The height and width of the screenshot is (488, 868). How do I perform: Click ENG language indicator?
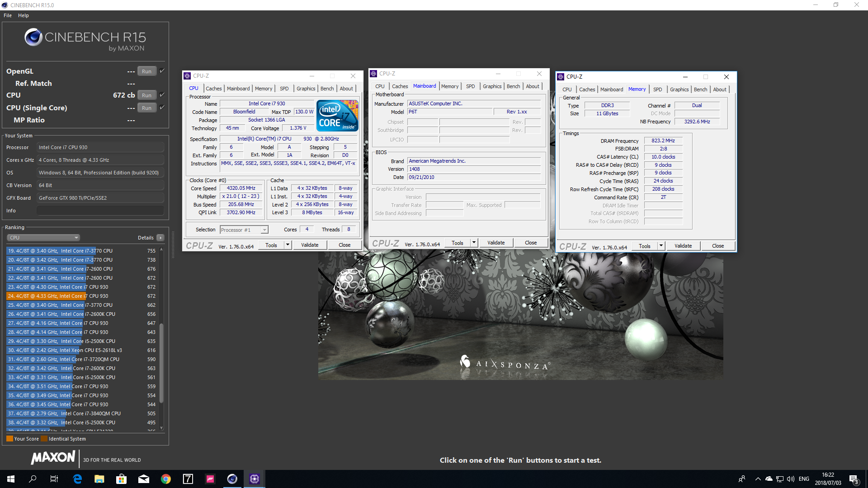pyautogui.click(x=804, y=479)
